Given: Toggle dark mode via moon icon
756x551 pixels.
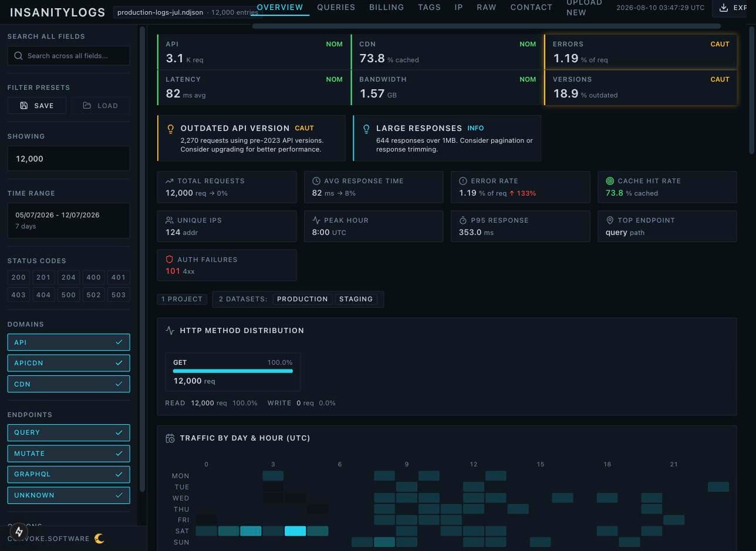Looking at the screenshot, I should [99, 539].
